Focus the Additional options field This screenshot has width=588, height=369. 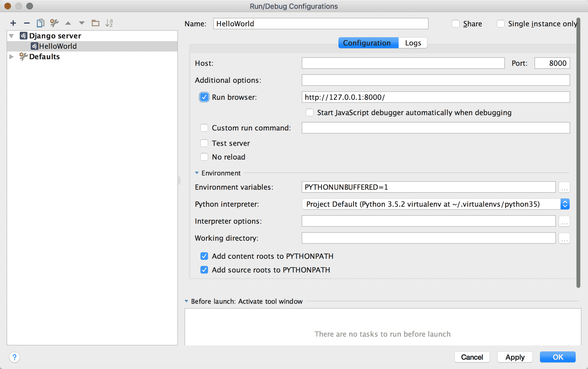436,80
